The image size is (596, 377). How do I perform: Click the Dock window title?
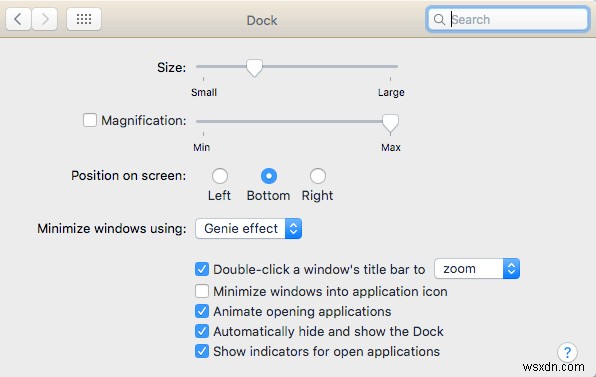point(262,20)
